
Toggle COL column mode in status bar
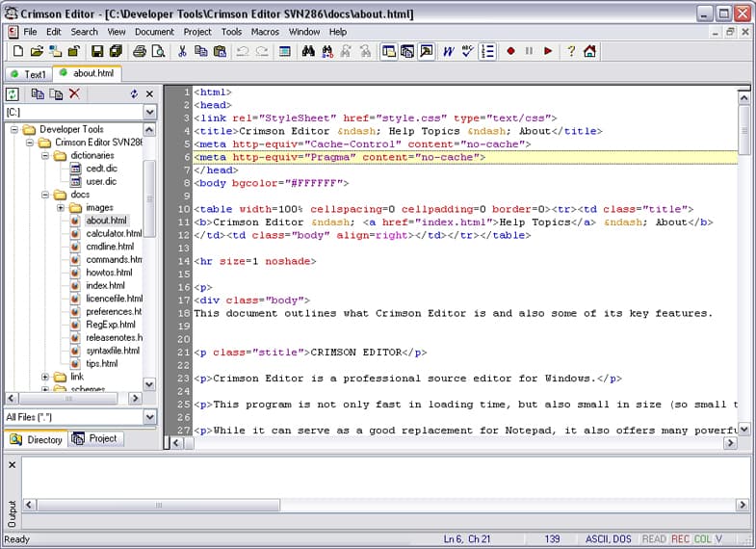[x=702, y=538]
